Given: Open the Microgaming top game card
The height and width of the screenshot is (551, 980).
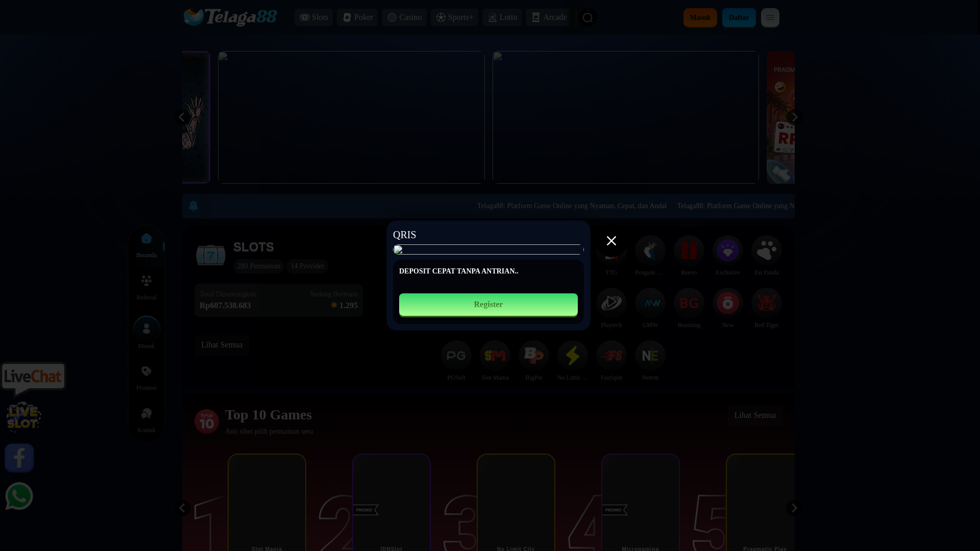Looking at the screenshot, I should (640, 503).
